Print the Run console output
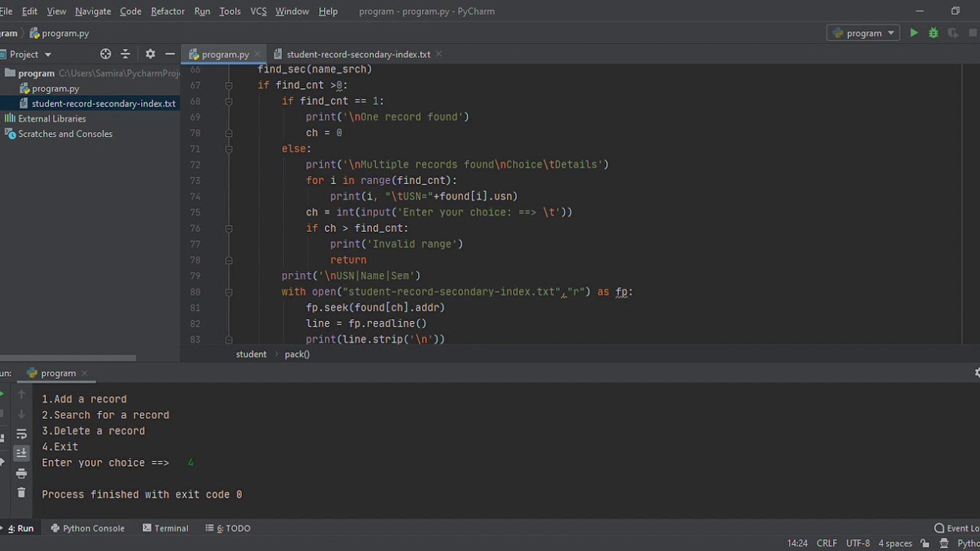980x551 pixels. click(21, 473)
